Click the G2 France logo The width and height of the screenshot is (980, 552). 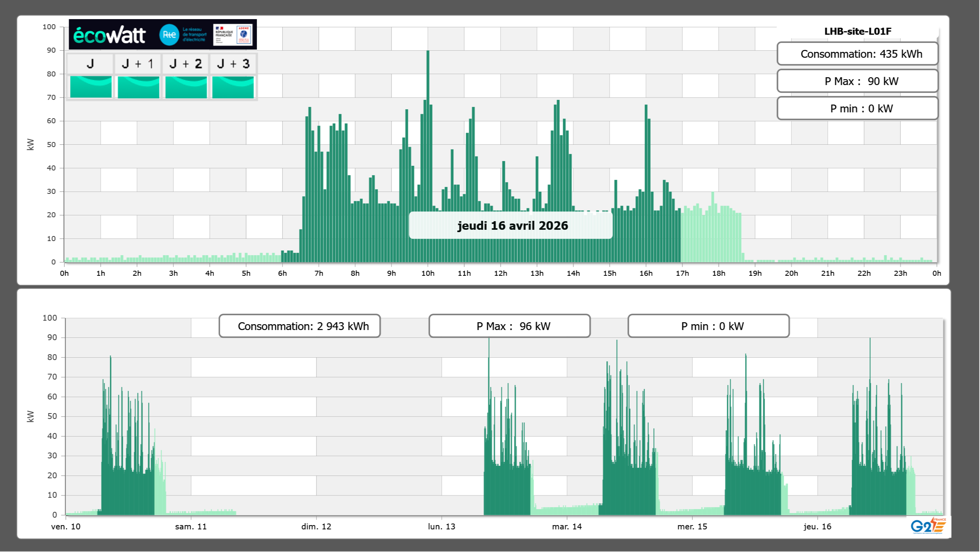click(928, 526)
